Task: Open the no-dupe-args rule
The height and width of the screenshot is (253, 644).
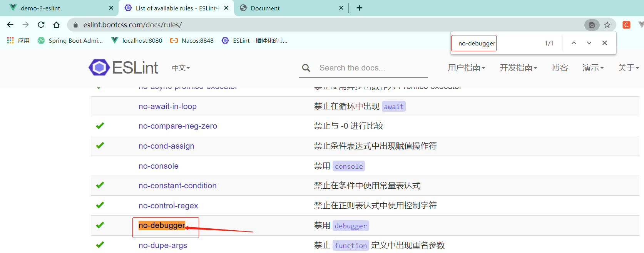Action: pos(163,245)
